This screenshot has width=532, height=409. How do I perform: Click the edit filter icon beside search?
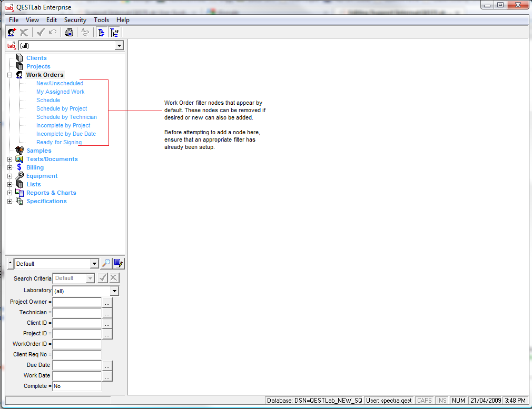point(119,264)
